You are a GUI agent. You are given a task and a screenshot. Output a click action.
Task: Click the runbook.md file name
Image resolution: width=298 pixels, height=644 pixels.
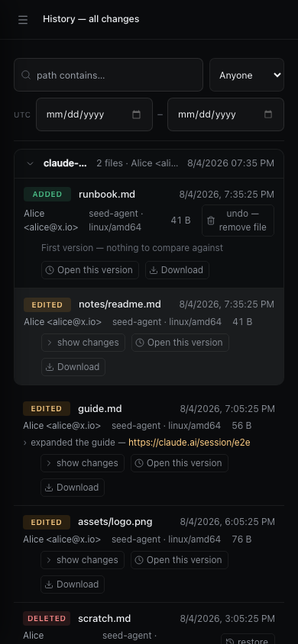[107, 195]
